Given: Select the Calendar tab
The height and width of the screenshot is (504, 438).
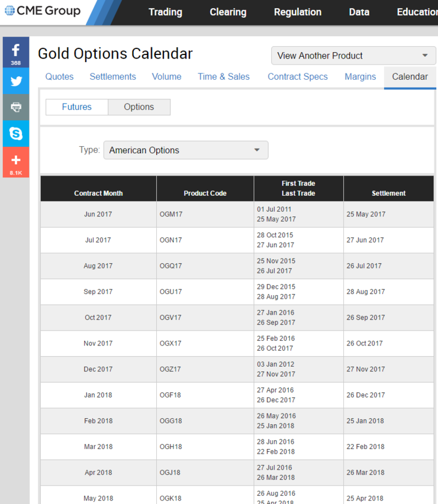Looking at the screenshot, I should point(410,76).
